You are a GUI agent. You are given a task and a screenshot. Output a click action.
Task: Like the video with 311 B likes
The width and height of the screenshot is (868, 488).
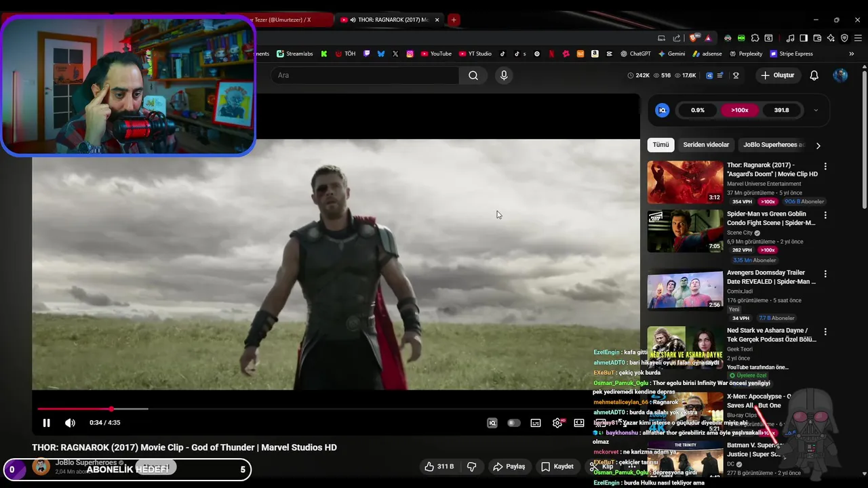[x=439, y=466]
